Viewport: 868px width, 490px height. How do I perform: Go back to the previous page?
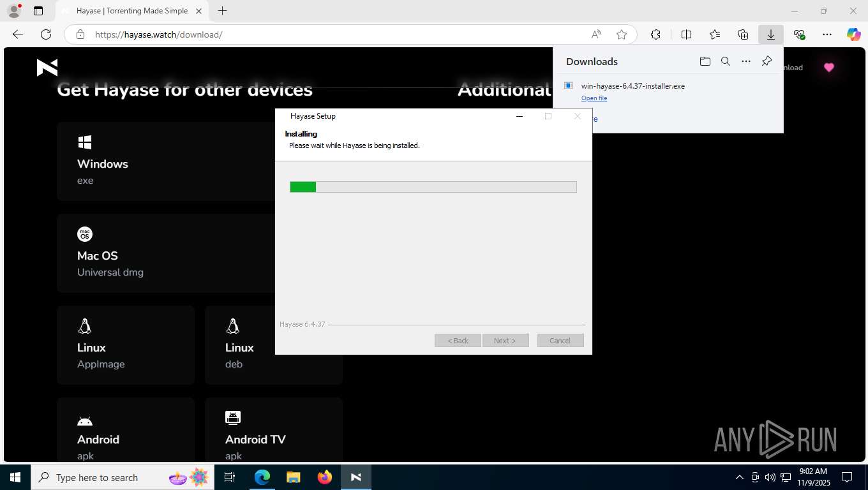point(18,34)
